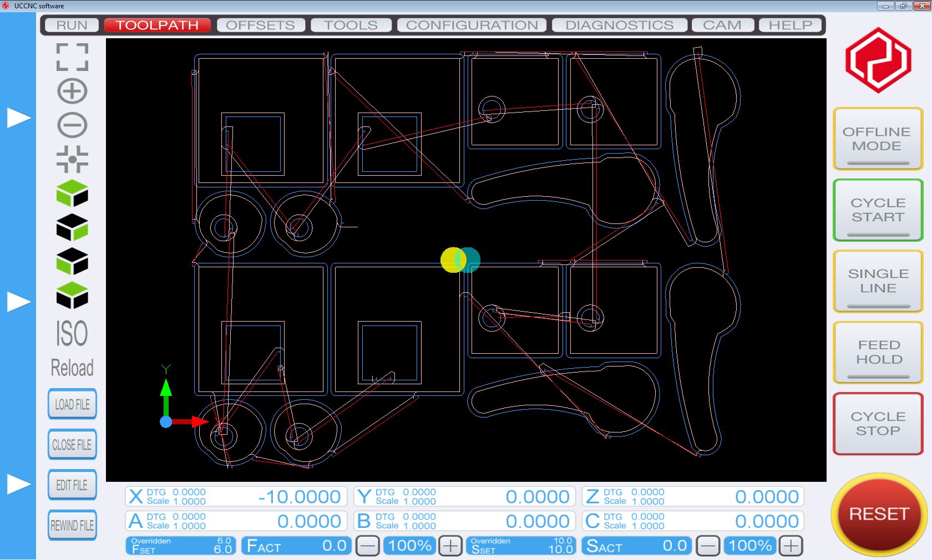Screen dimensions: 932x560
Task: Increase spindle override with plus button
Action: [791, 546]
